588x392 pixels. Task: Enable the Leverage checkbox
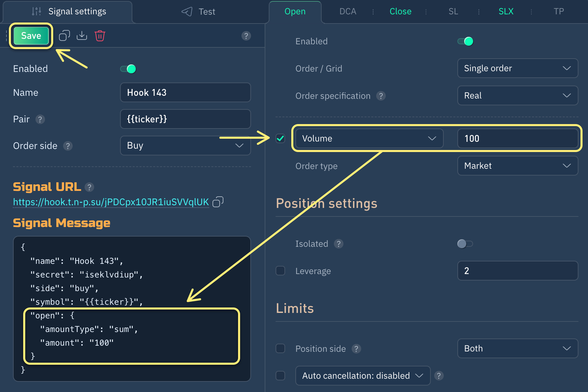click(x=280, y=271)
